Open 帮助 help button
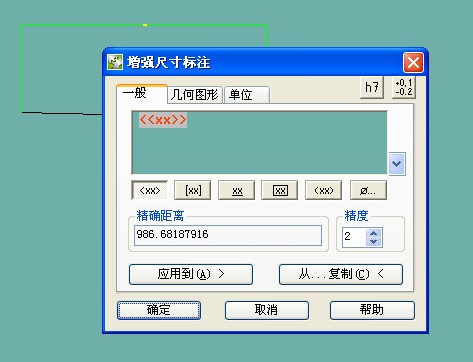The height and width of the screenshot is (362, 473). click(372, 310)
